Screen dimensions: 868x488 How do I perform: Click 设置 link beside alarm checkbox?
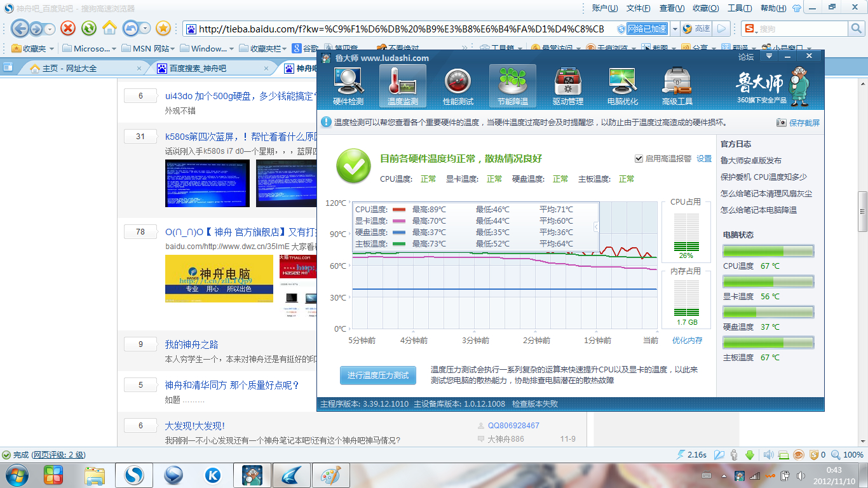(x=704, y=159)
